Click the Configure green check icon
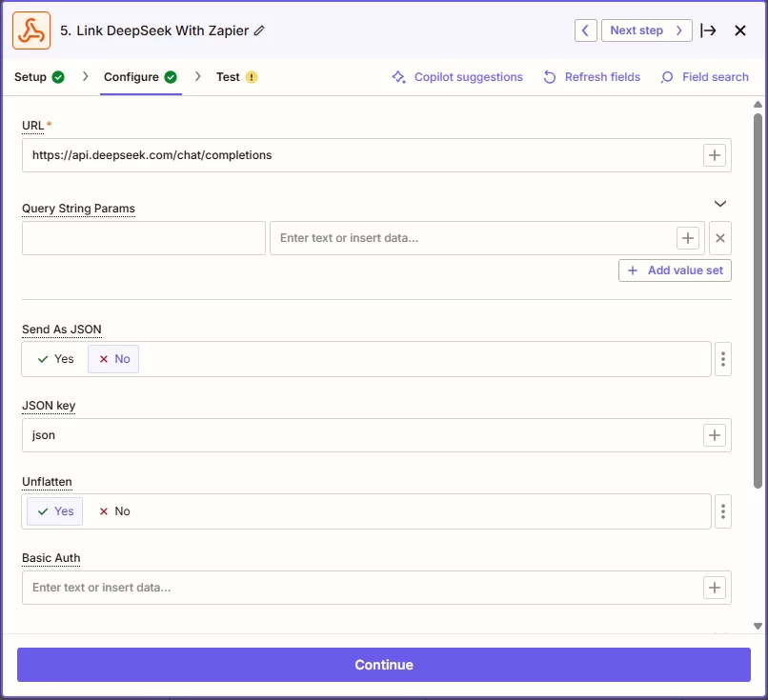This screenshot has width=768, height=700. pyautogui.click(x=171, y=77)
